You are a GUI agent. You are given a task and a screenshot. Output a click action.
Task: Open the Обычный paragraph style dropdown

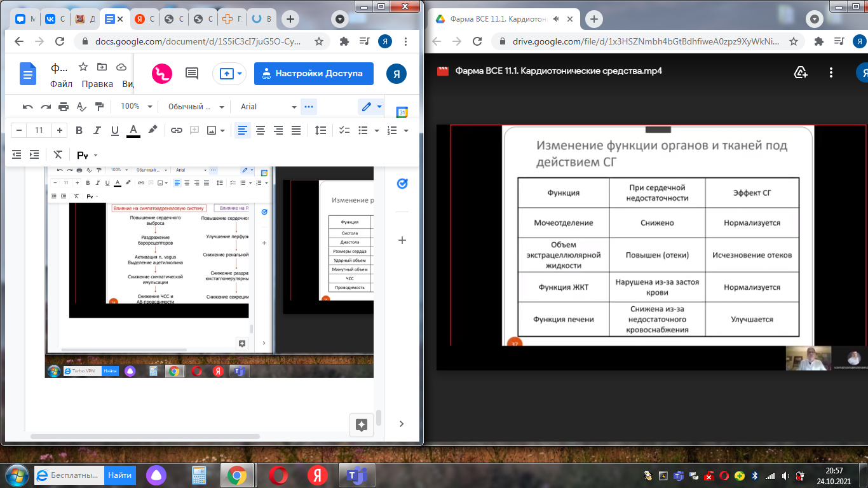[x=196, y=107]
